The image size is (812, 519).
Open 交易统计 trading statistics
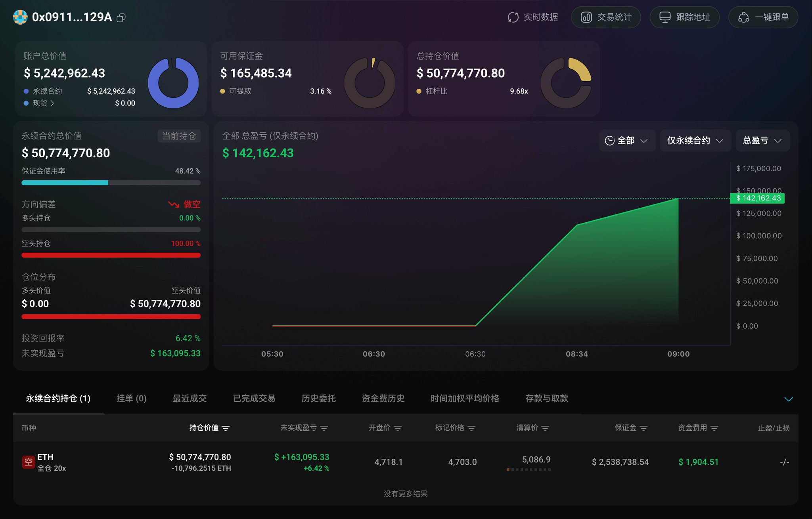tap(606, 17)
